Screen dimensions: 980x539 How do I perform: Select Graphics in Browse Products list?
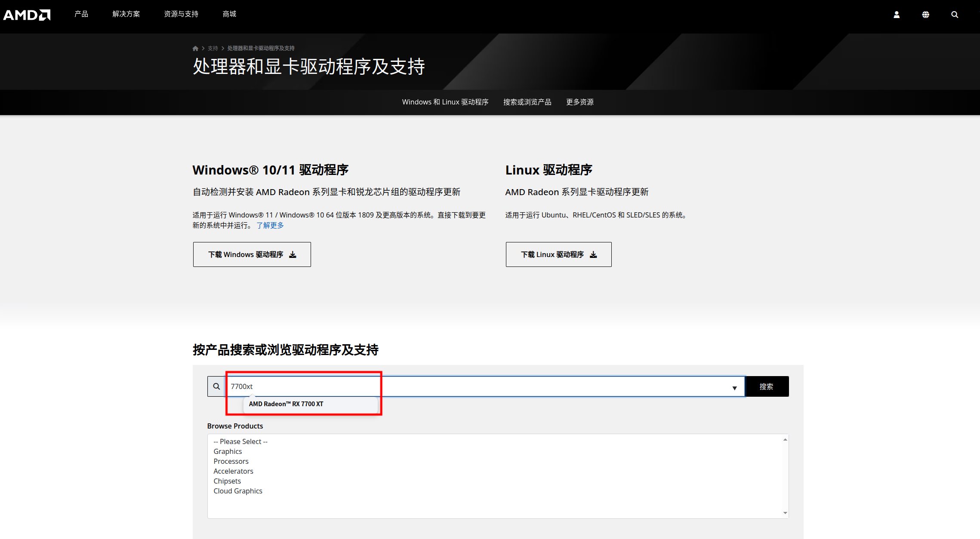coord(228,451)
